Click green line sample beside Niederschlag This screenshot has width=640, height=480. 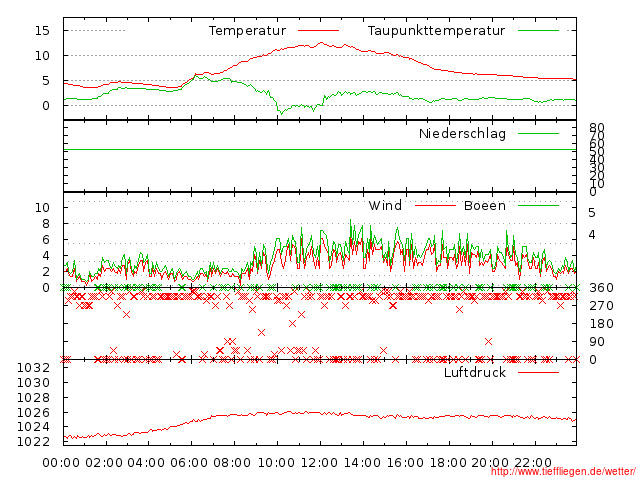pos(538,133)
